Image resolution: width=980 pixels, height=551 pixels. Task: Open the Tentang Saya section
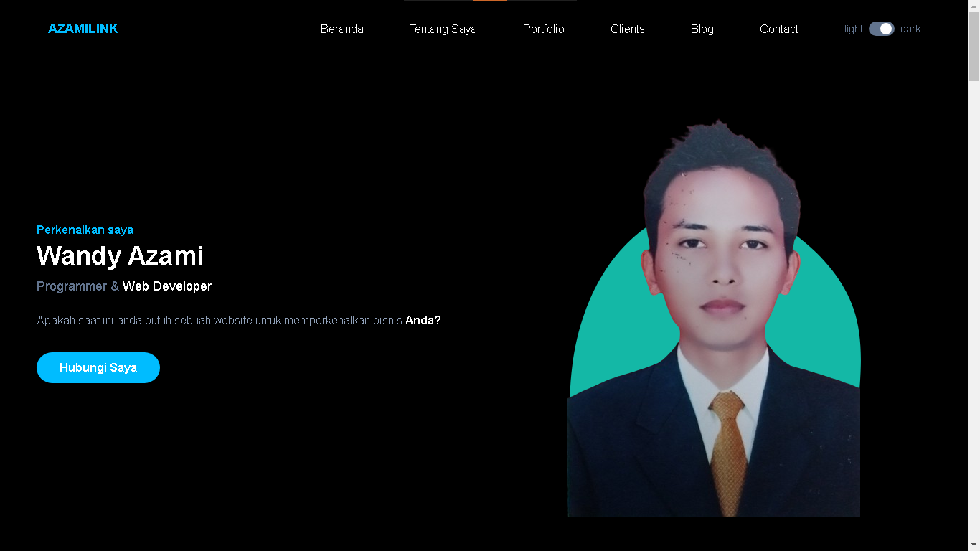point(443,29)
